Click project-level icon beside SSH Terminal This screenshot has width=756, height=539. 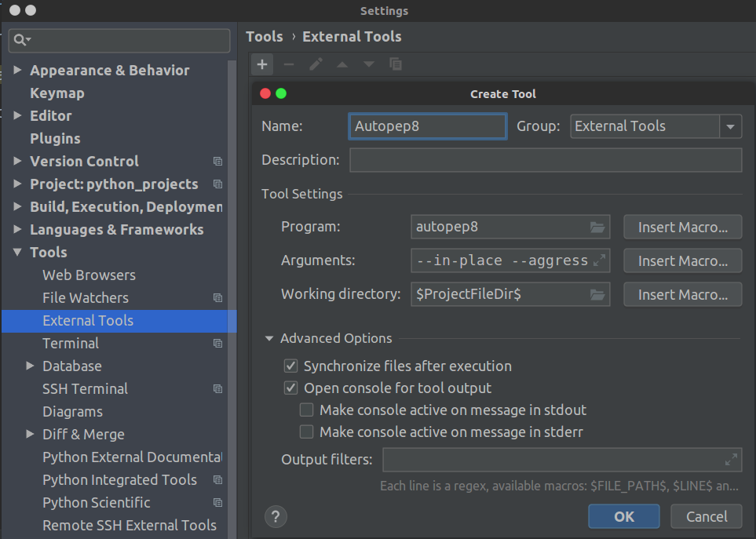pyautogui.click(x=218, y=388)
